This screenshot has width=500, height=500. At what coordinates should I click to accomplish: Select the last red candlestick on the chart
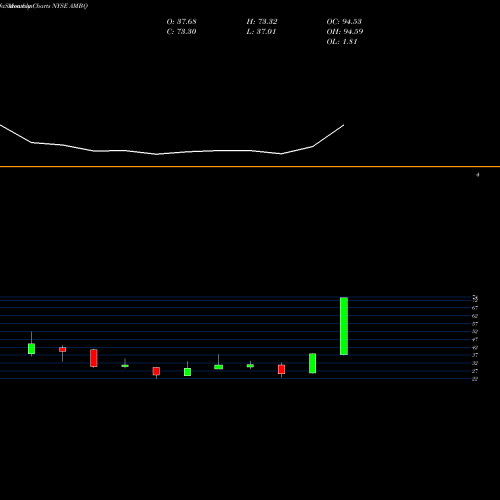pos(281,369)
